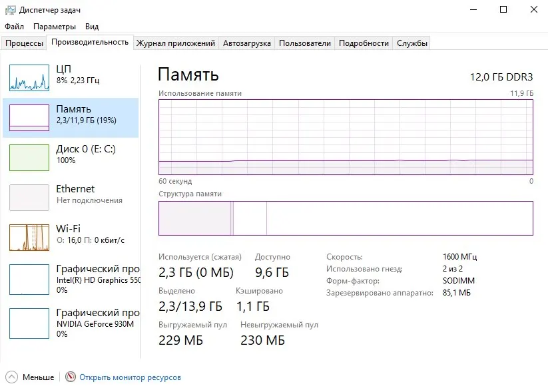This screenshot has height=392, width=548.
Task: Go to the Службы tab
Action: 412,43
